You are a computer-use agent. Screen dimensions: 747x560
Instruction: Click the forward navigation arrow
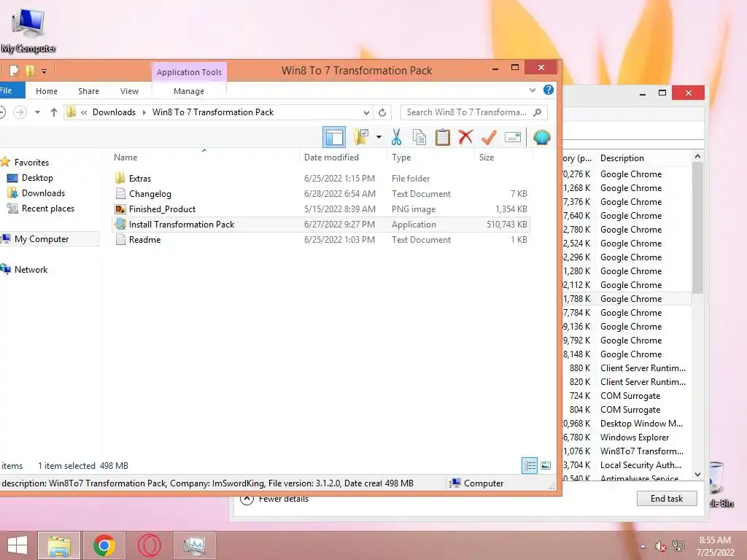pos(20,112)
